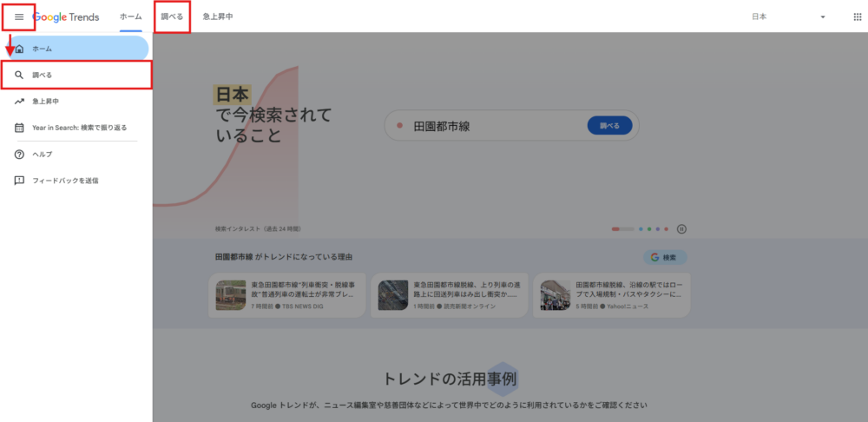Click the ホーム home icon in sidebar
This screenshot has width=868, height=422.
(x=19, y=49)
